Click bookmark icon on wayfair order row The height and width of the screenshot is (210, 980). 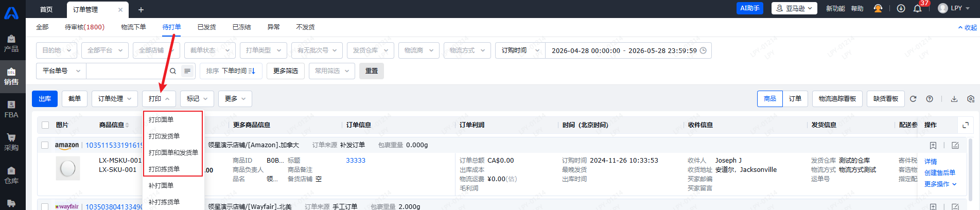pyautogui.click(x=933, y=206)
